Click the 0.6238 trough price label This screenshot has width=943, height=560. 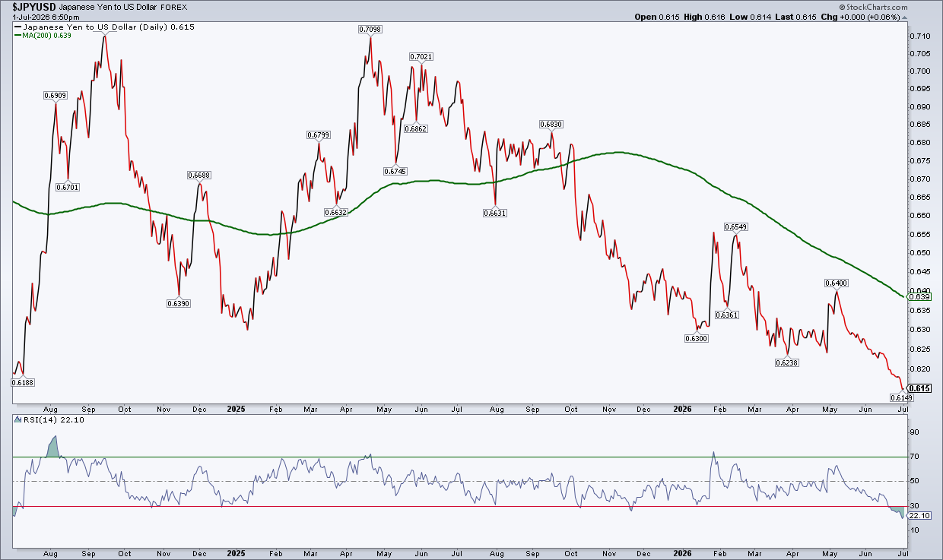787,363
